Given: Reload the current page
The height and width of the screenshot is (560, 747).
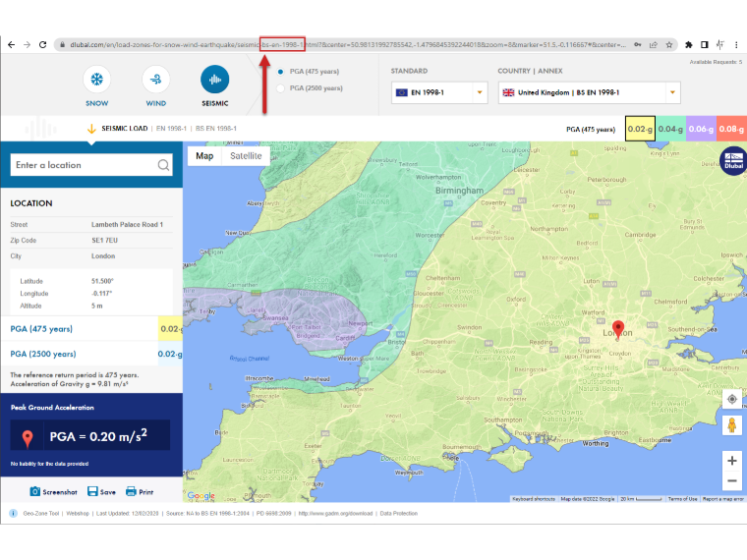Looking at the screenshot, I should pos(43,45).
